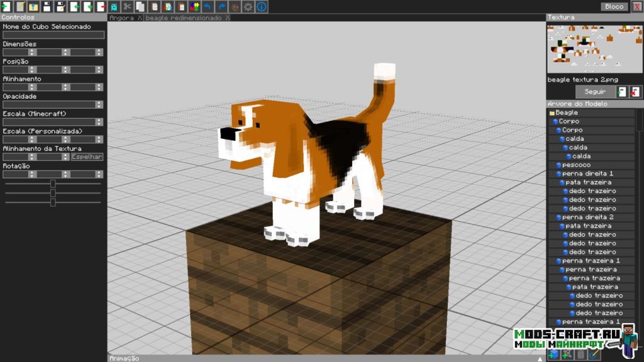
Task: Click the new model icon in toolbar
Action: (x=6, y=6)
